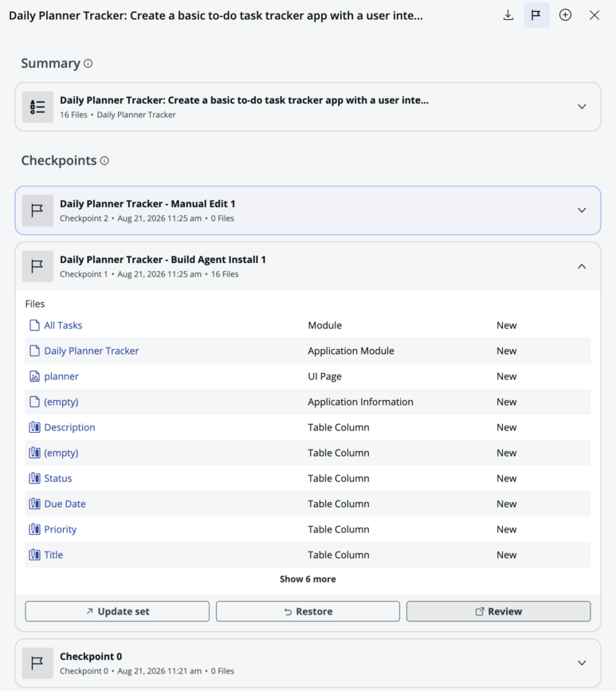Show 6 more files in list
The width and height of the screenshot is (616, 691).
(308, 579)
